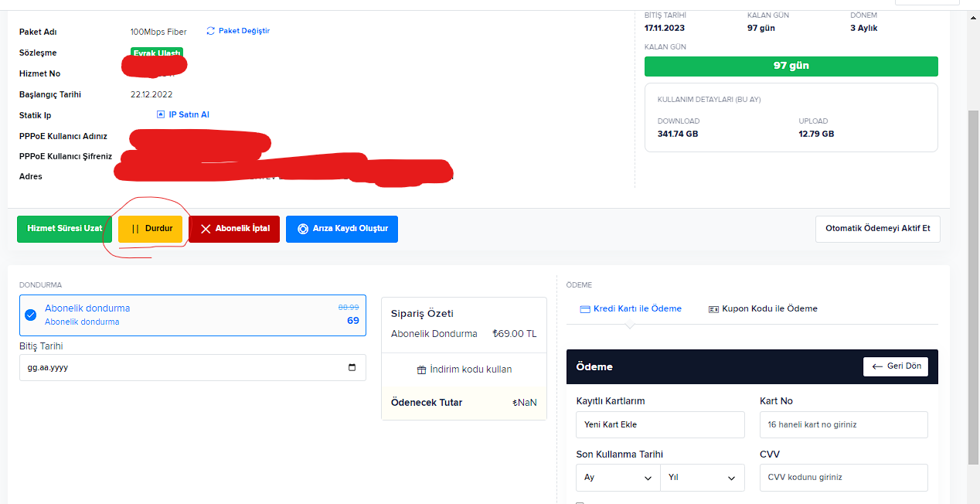This screenshot has height=504, width=980.
Task: Click the Paket Değiştir refresh icon
Action: tap(210, 31)
